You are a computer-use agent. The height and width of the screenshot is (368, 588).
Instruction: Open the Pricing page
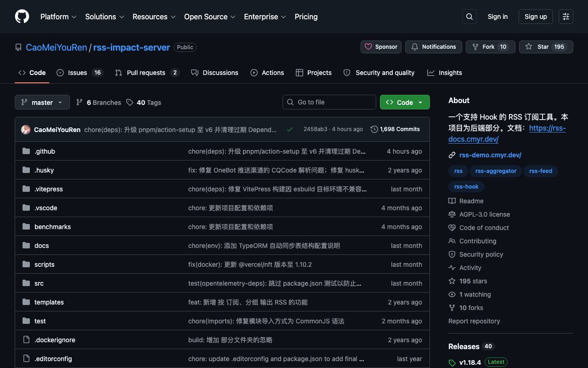coord(306,17)
